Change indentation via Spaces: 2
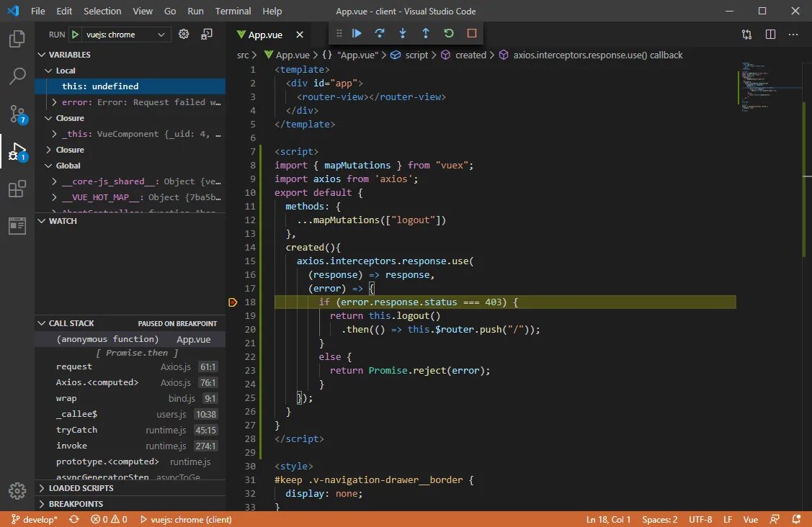The height and width of the screenshot is (527, 812). click(660, 519)
